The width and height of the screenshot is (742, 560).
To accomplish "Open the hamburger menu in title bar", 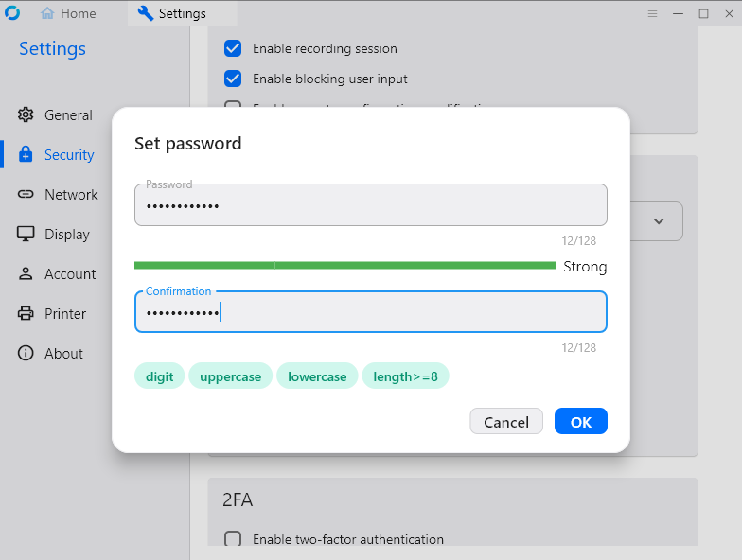I will (x=652, y=13).
